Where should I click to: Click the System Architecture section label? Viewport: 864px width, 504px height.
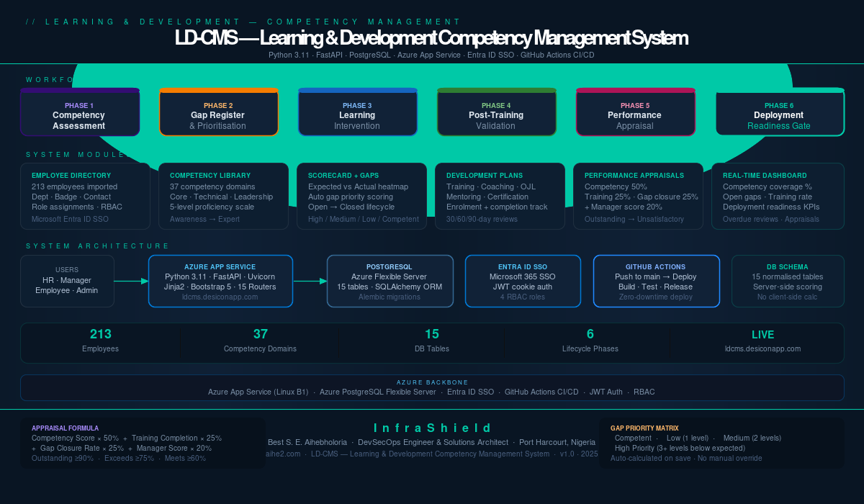coord(97,246)
